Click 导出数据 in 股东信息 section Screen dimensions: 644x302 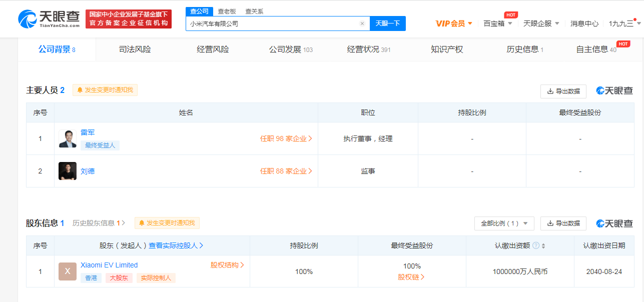click(x=563, y=223)
